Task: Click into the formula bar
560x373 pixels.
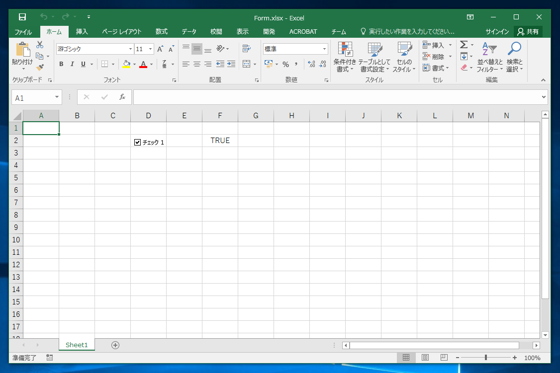Action: 337,97
